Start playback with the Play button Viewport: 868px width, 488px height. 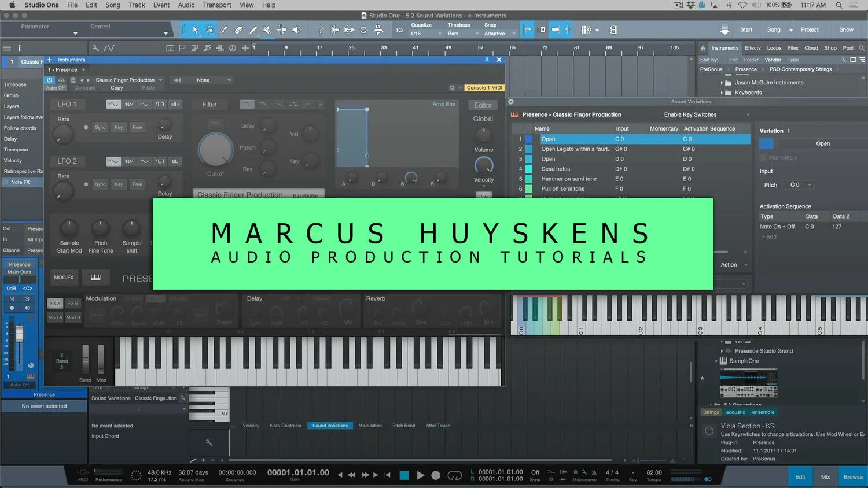(x=421, y=475)
